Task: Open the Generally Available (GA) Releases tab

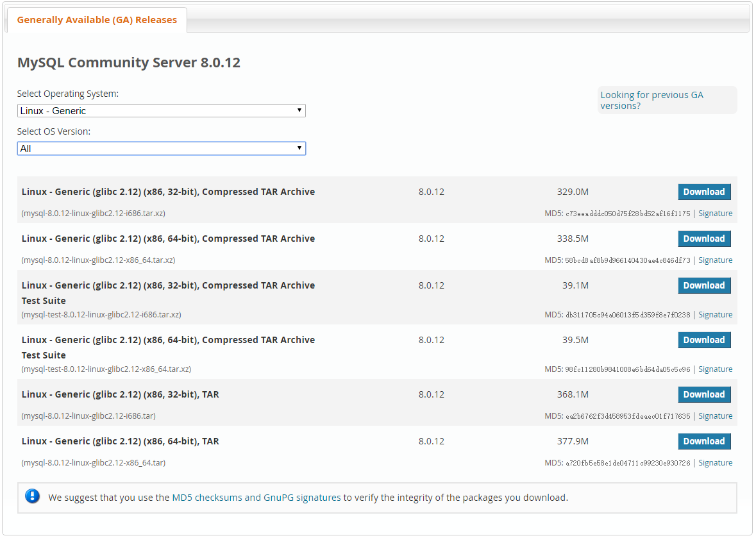Action: (97, 20)
